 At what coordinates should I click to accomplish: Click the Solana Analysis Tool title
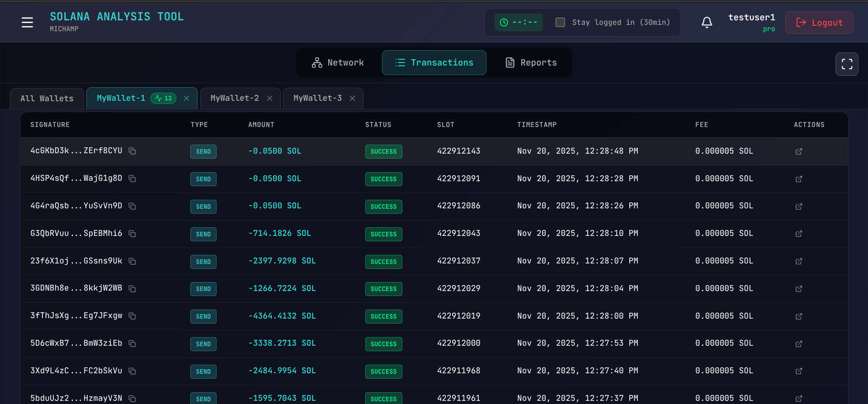(x=117, y=17)
